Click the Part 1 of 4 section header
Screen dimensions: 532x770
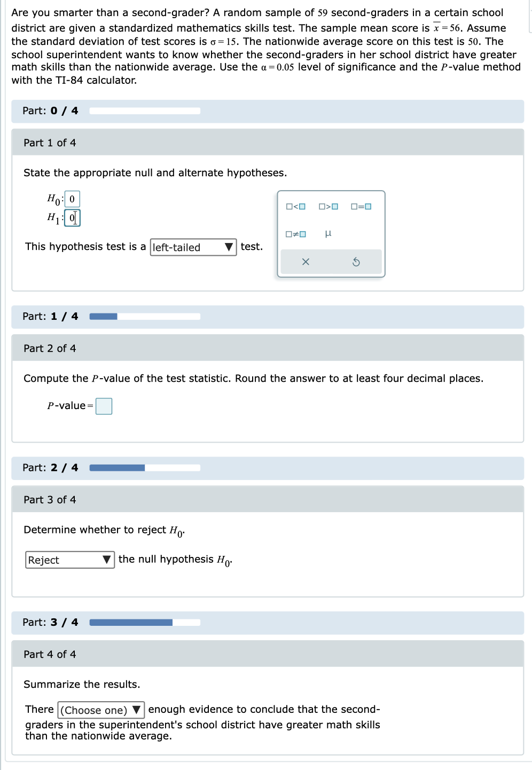tap(49, 143)
